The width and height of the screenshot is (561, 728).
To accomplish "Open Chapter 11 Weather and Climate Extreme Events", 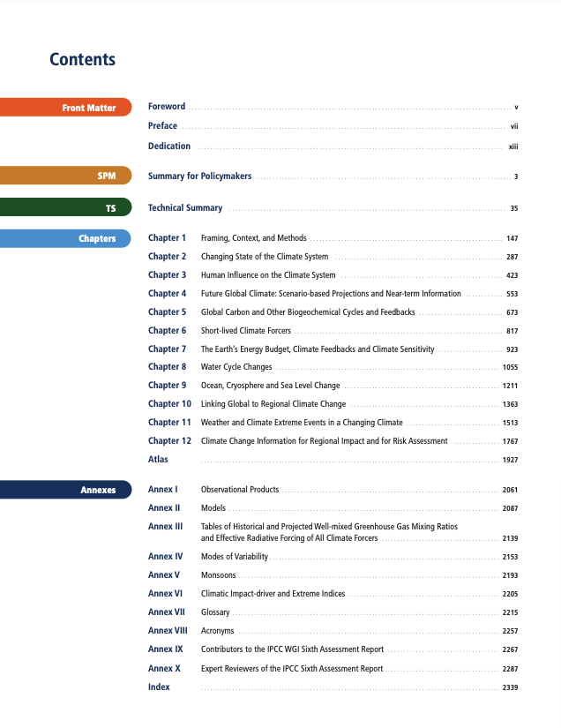I will [x=301, y=423].
